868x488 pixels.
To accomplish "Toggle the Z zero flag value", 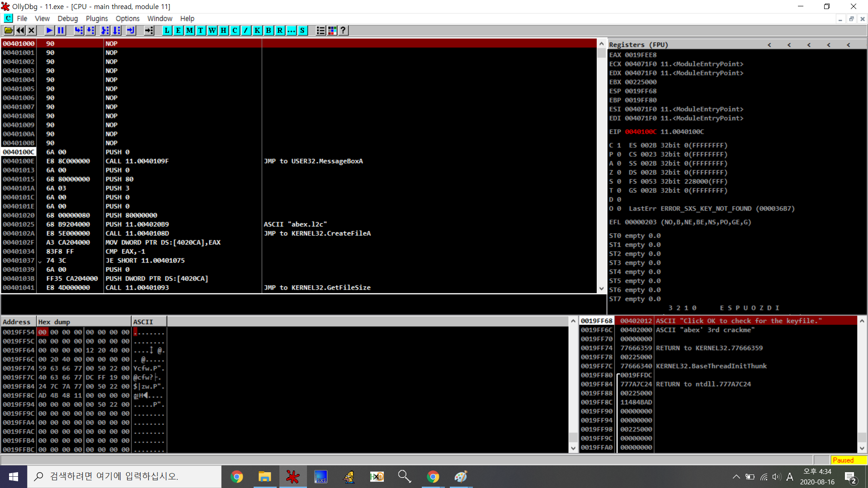I will [619, 173].
